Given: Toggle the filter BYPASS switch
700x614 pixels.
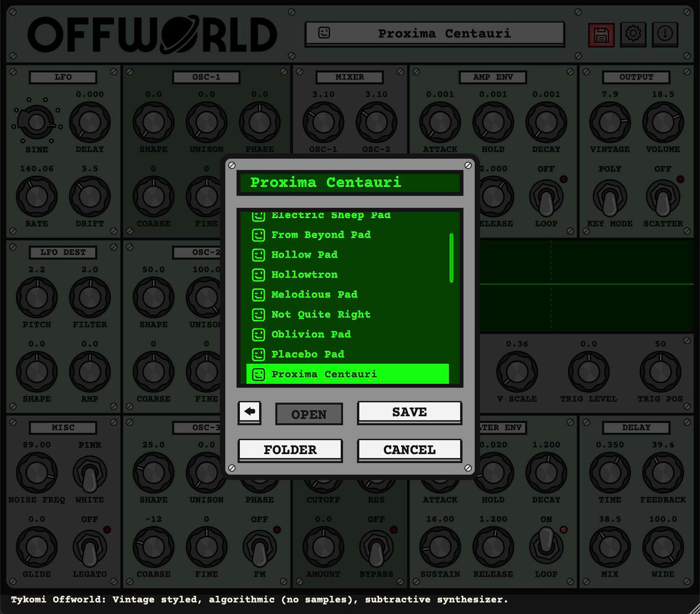Looking at the screenshot, I should coord(376,549).
